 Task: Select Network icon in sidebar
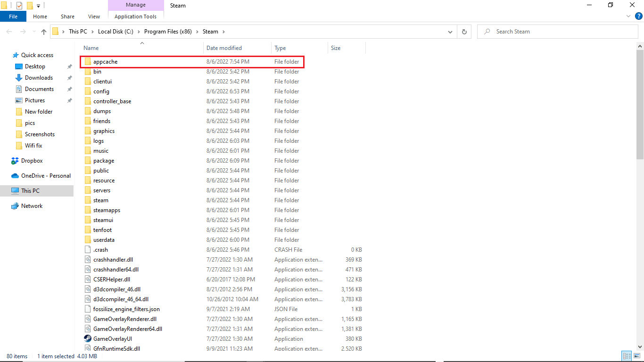coord(15,206)
